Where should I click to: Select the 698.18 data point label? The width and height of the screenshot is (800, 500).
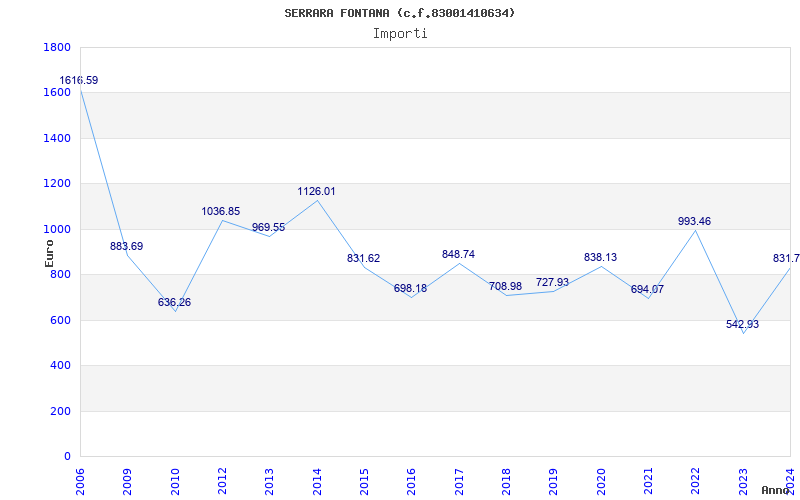pyautogui.click(x=410, y=288)
